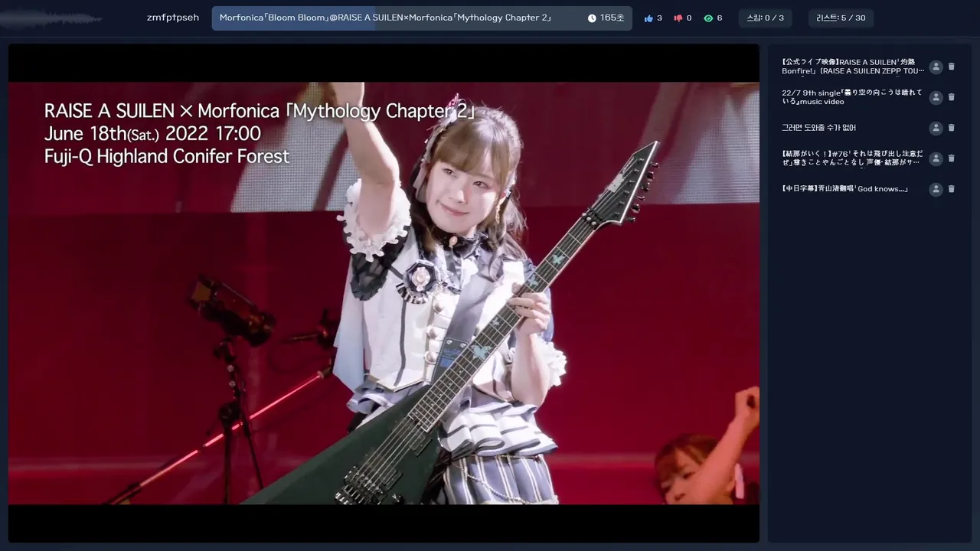Delete the 22/7 9th single playlist entry
This screenshot has height=551, width=980.
point(952,97)
